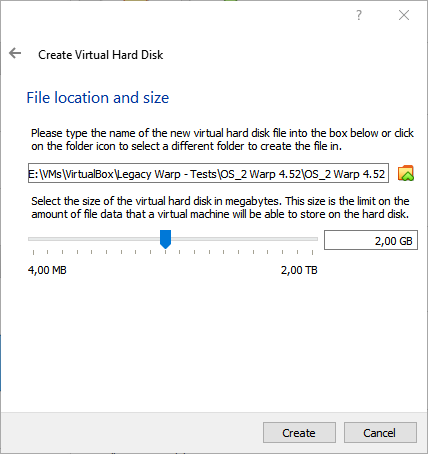Click the virtual disk file path box
The width and height of the screenshot is (428, 454).
click(x=208, y=173)
